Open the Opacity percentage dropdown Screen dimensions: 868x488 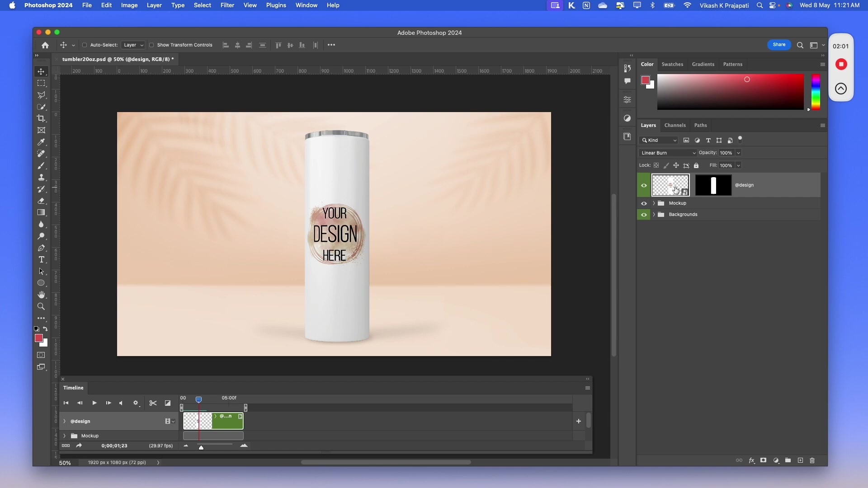tap(738, 153)
